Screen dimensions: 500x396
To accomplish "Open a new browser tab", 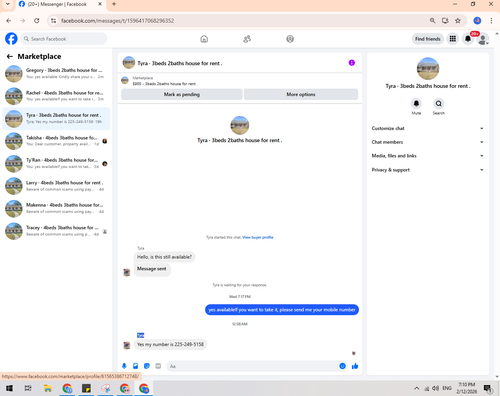I will pos(114,4).
